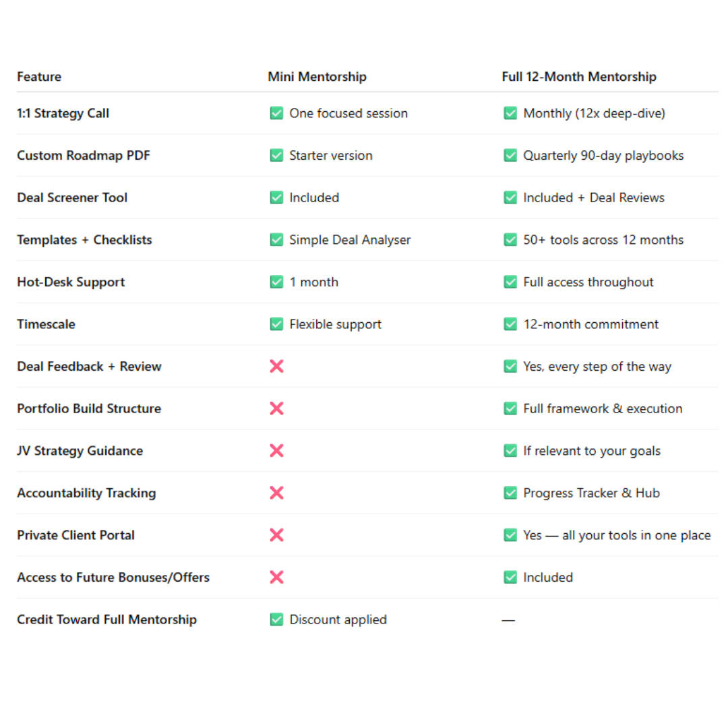Click the red X beside JV Strategy Guidance
728x728 pixels.
point(276,450)
